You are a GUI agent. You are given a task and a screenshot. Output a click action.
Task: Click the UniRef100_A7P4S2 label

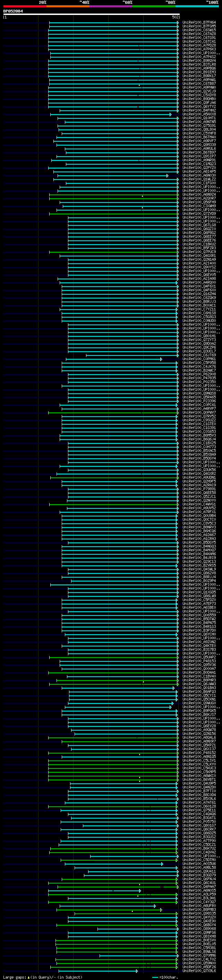point(199,57)
